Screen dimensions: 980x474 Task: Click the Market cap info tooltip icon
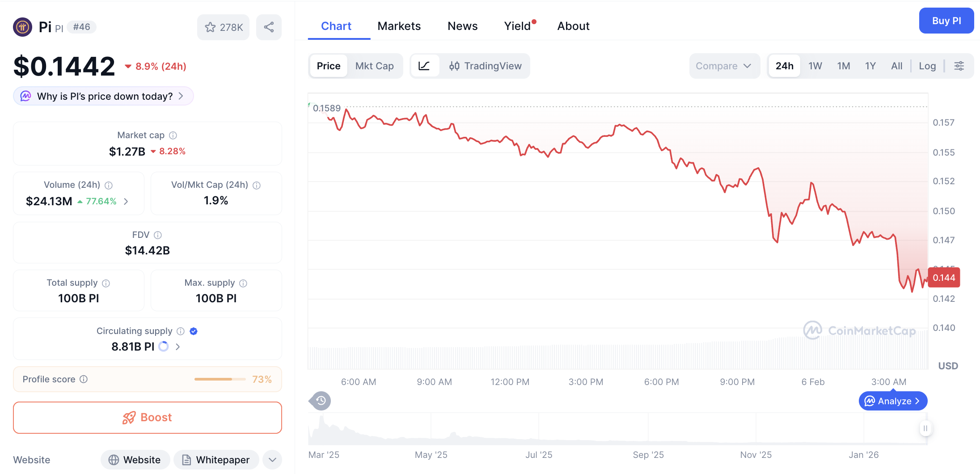[173, 135]
